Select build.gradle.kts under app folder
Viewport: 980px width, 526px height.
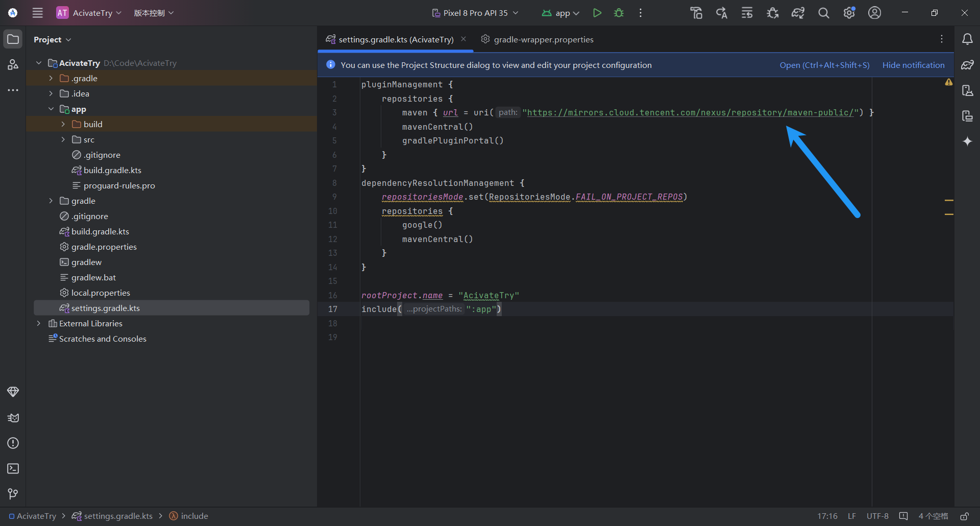(112, 170)
